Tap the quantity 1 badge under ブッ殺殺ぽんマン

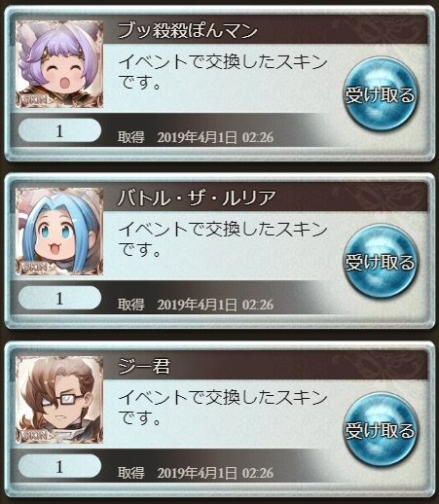[x=59, y=130]
